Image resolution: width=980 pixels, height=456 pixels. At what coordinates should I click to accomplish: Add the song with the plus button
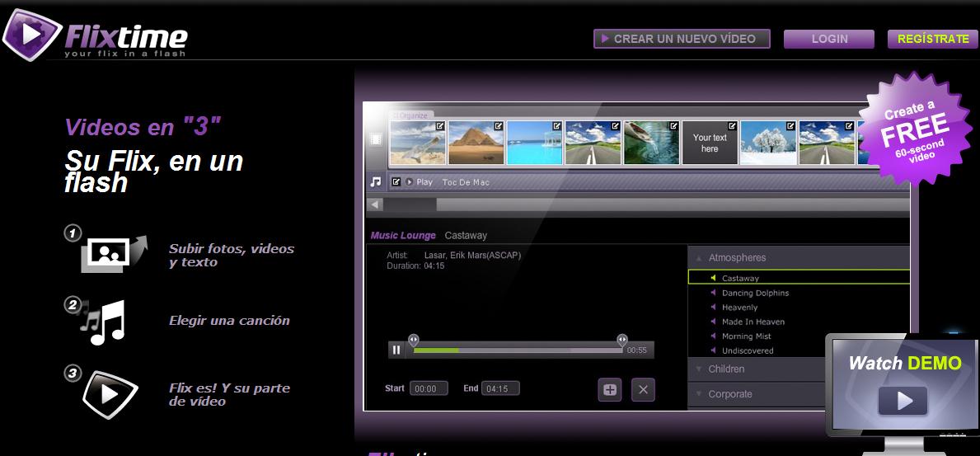pyautogui.click(x=610, y=390)
